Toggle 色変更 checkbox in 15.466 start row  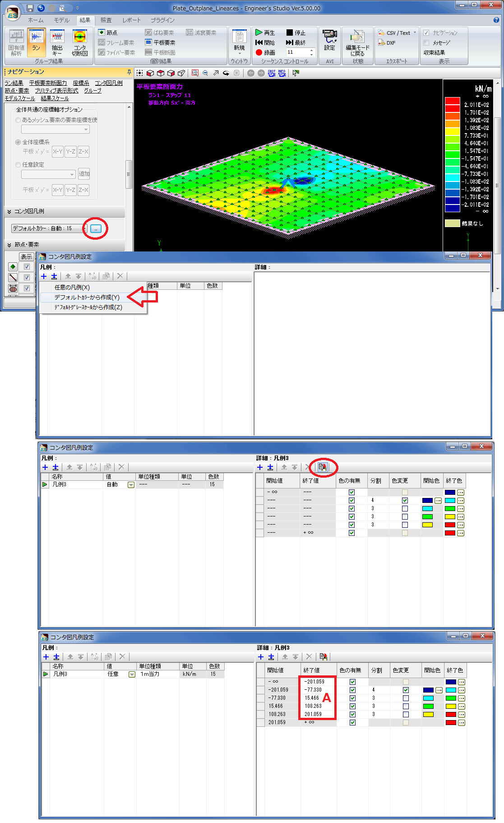406,706
